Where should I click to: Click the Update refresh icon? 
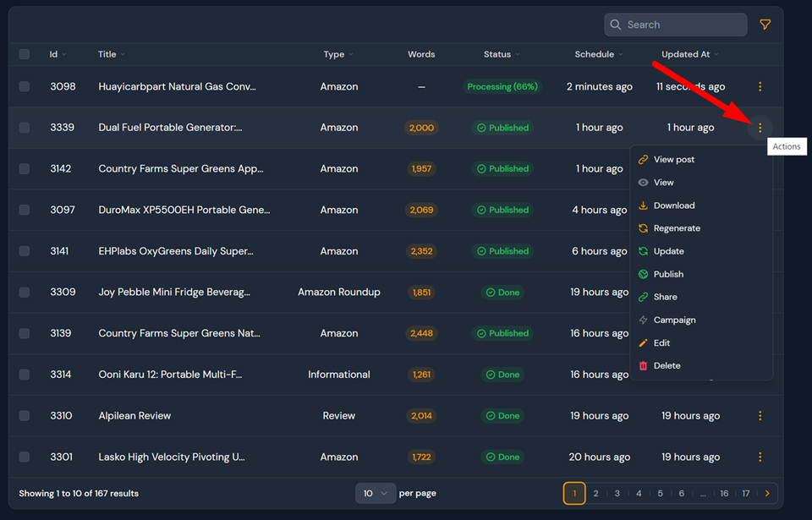click(643, 251)
